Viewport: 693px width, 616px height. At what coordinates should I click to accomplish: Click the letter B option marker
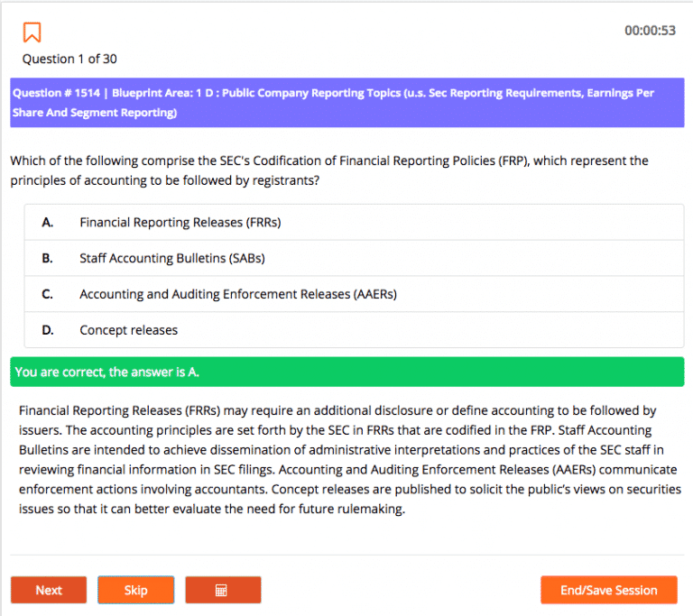coord(47,258)
